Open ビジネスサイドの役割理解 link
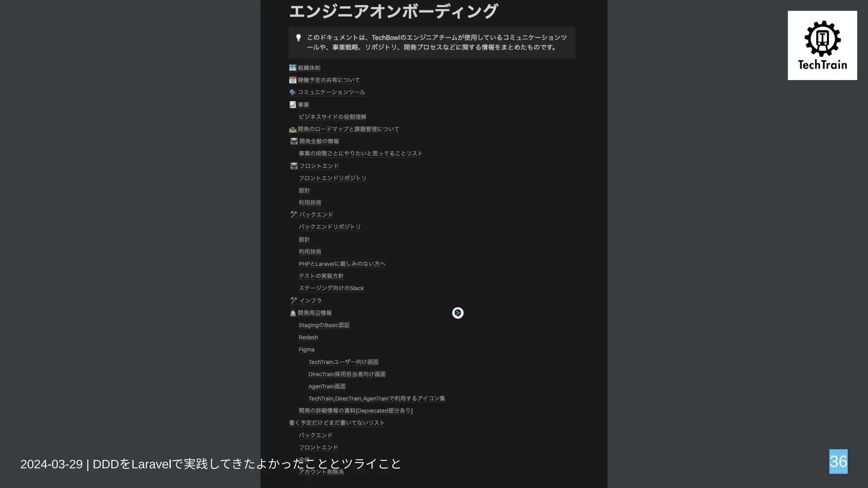This screenshot has width=868, height=488. pyautogui.click(x=332, y=117)
